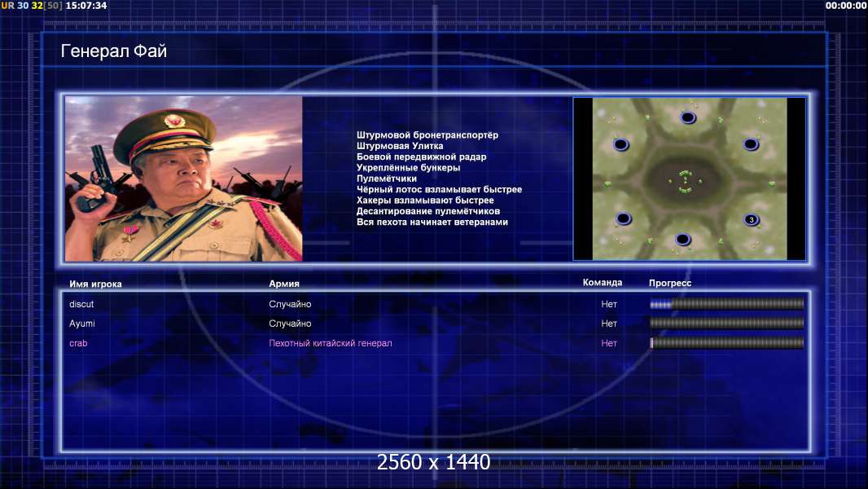The height and width of the screenshot is (489, 868).
Task: Click the discut loading progress bar
Action: point(727,304)
